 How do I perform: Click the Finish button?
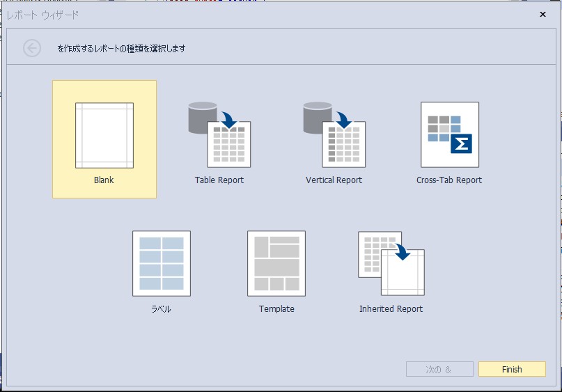tap(512, 369)
